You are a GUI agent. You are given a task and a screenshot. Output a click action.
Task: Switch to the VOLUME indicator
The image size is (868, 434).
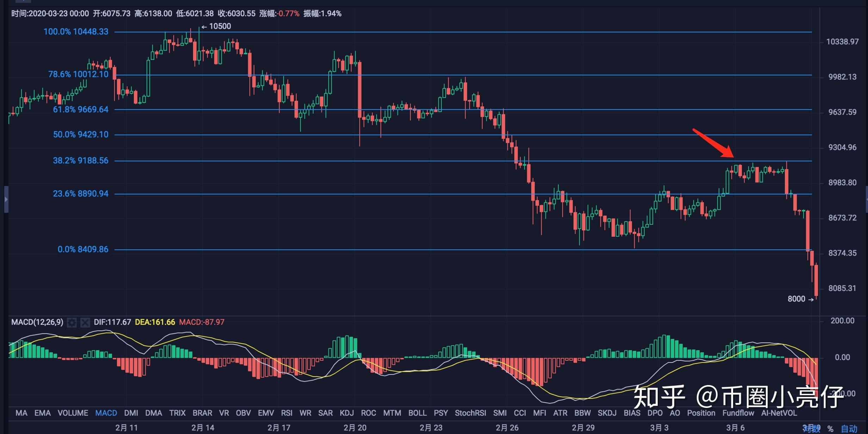coord(73,413)
